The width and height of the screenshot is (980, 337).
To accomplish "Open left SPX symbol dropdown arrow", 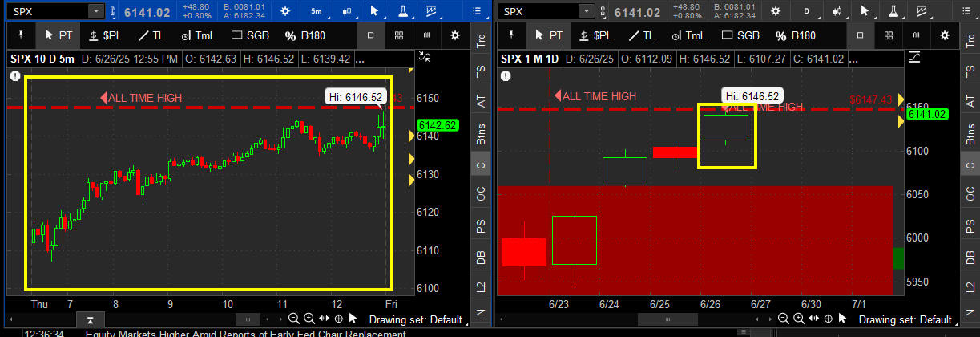I will (96, 12).
